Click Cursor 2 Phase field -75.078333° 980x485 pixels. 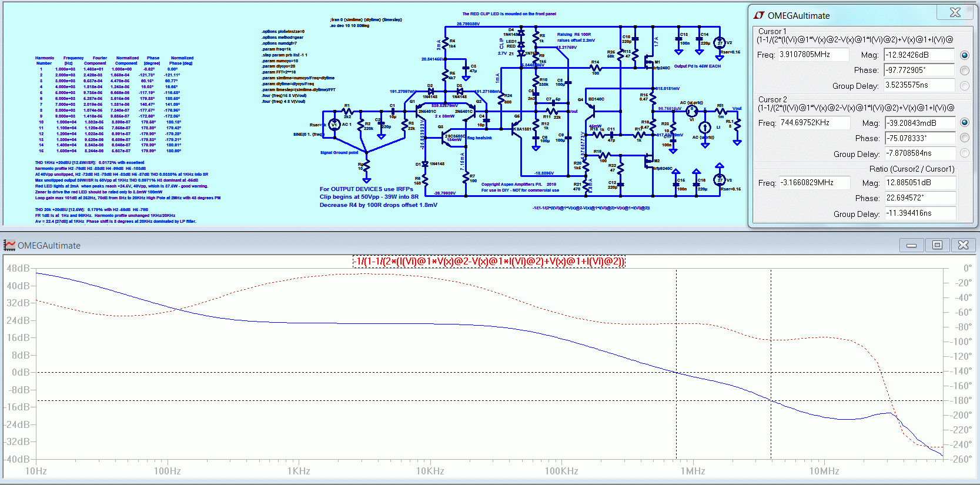pyautogui.click(x=920, y=138)
